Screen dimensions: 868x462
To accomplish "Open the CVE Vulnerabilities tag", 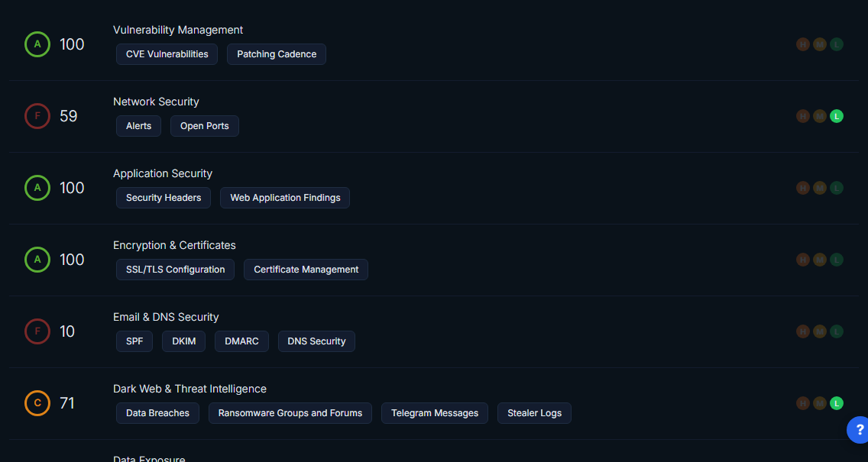I will tap(167, 54).
